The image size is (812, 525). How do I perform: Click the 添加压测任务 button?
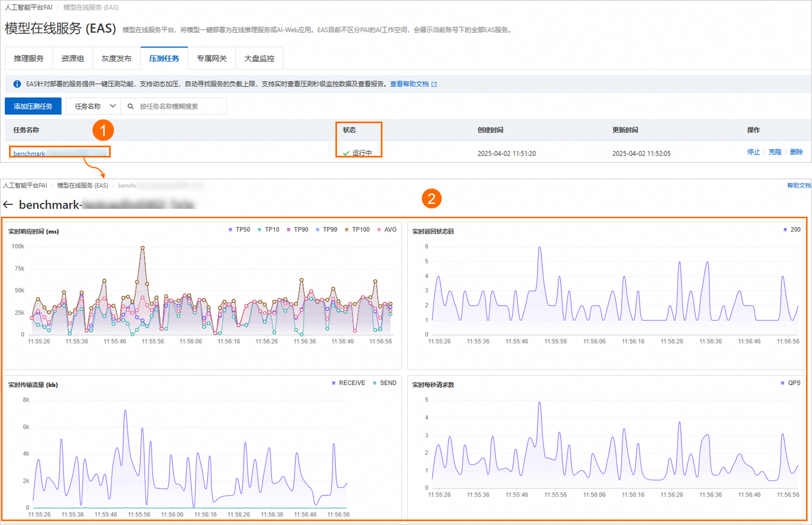(33, 106)
